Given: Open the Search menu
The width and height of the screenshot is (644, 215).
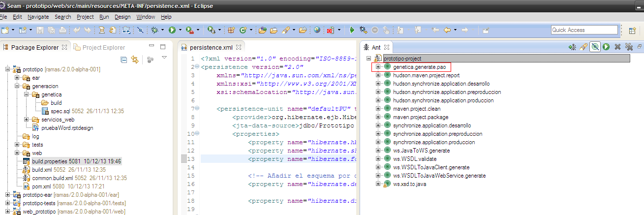Looking at the screenshot, I should 63,17.
